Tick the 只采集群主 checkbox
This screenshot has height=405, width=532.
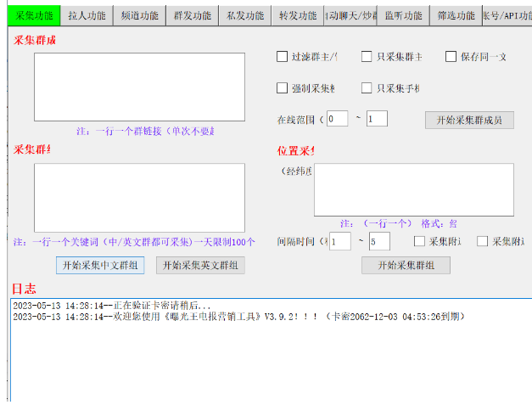click(367, 57)
